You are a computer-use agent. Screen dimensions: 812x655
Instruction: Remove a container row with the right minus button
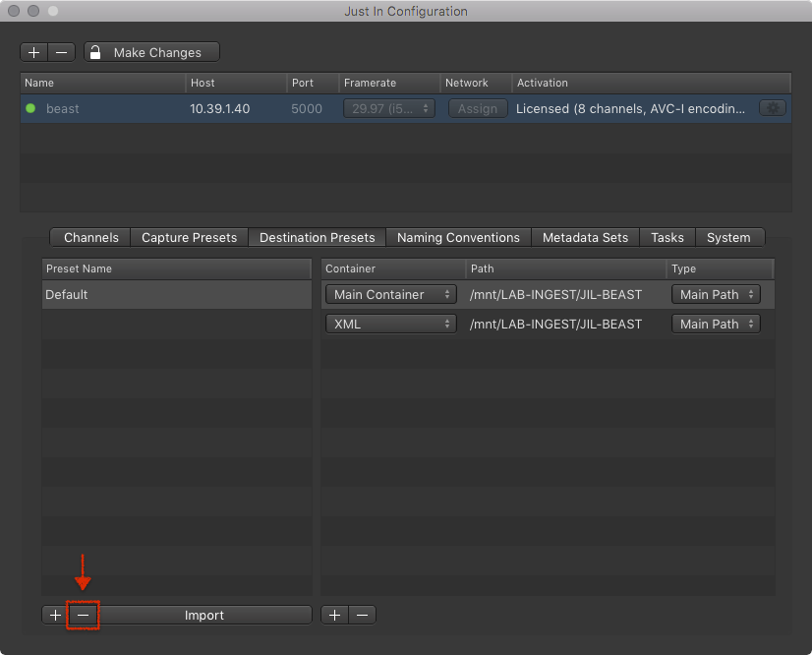click(x=363, y=615)
